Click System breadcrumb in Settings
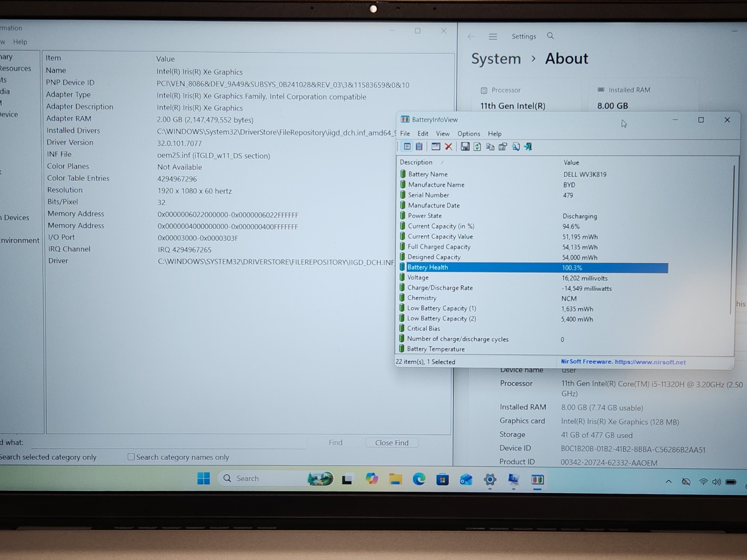The width and height of the screenshot is (747, 560). (x=496, y=59)
